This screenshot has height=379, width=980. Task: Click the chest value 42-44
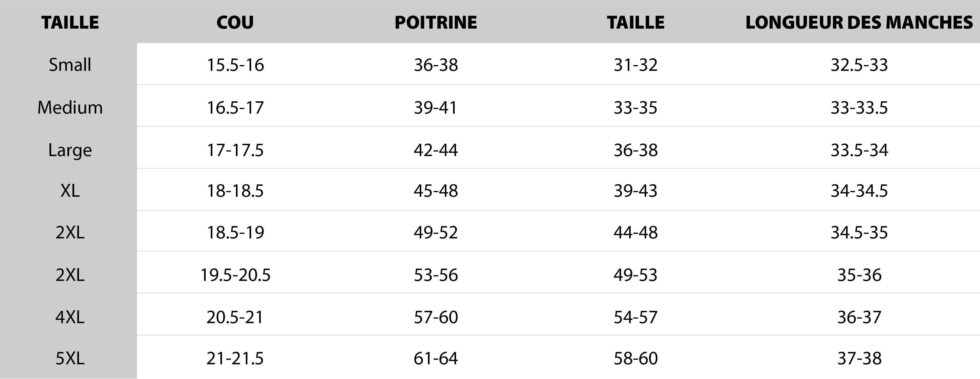[x=436, y=150]
